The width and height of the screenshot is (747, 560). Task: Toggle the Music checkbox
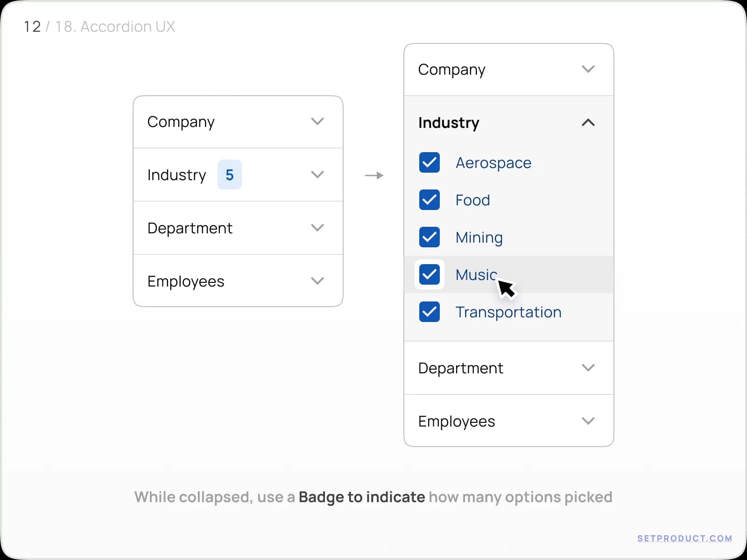(429, 274)
